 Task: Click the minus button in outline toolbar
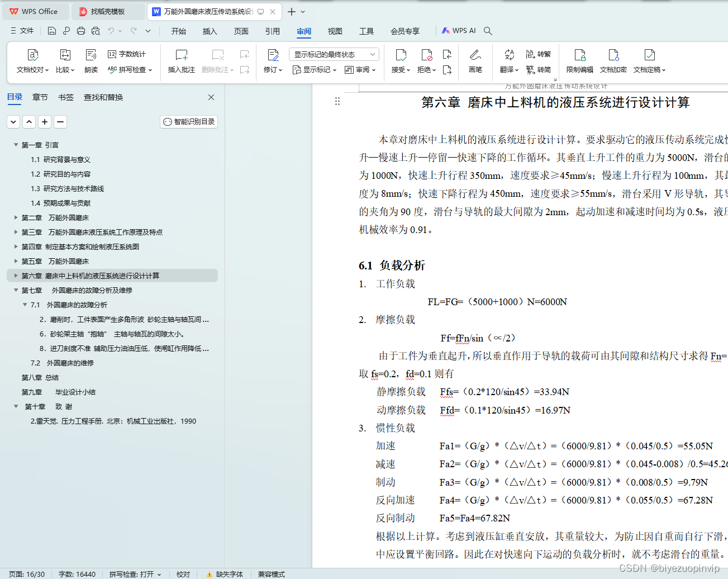click(60, 122)
